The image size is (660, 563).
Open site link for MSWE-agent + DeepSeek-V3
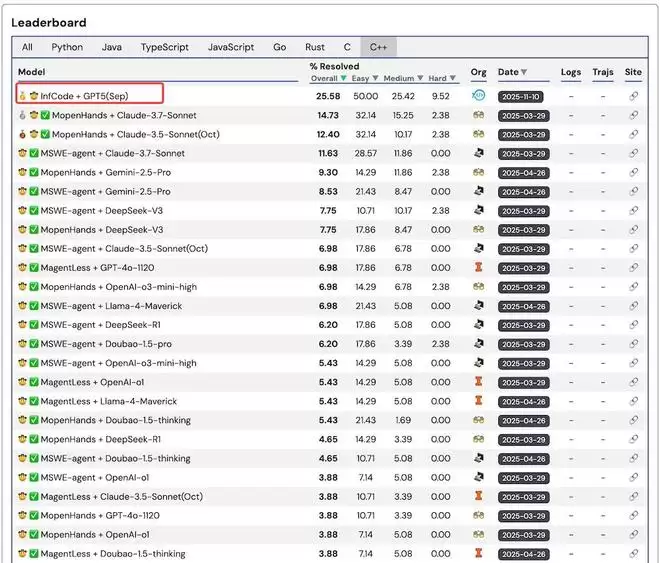coord(633,211)
